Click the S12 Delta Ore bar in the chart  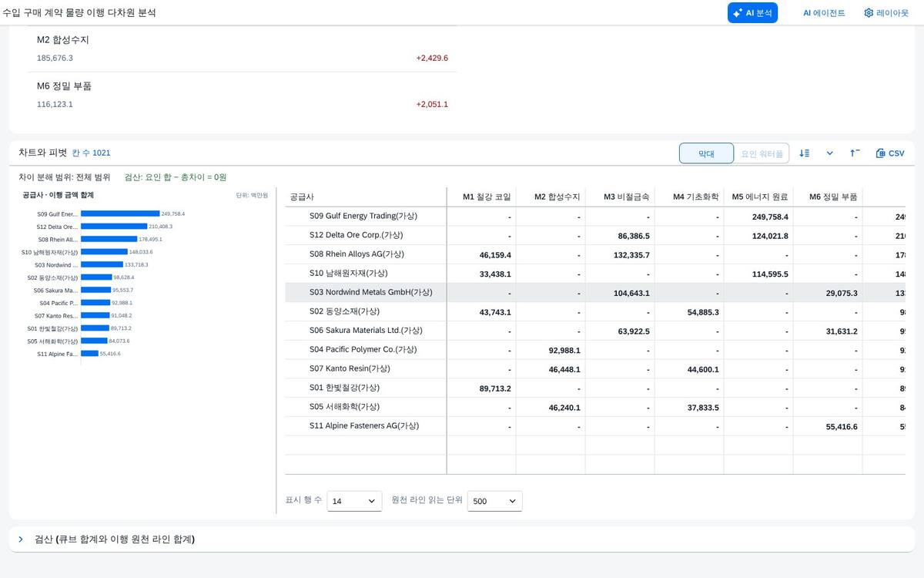click(114, 227)
